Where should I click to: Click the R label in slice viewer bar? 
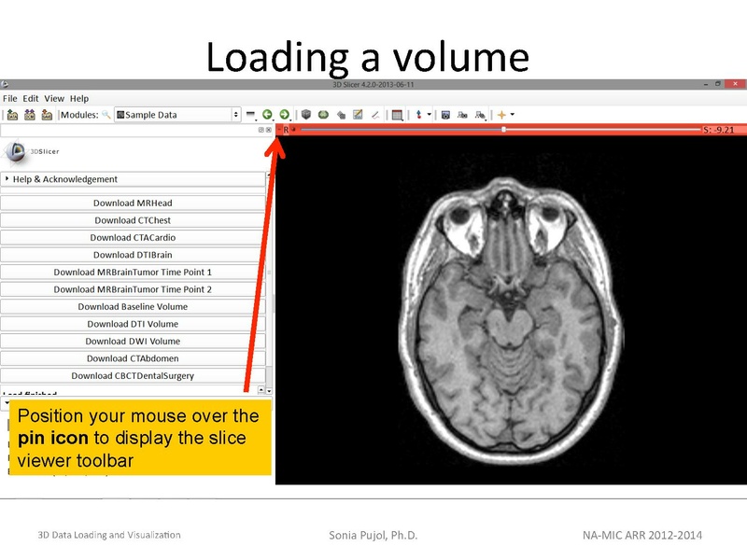(x=286, y=130)
